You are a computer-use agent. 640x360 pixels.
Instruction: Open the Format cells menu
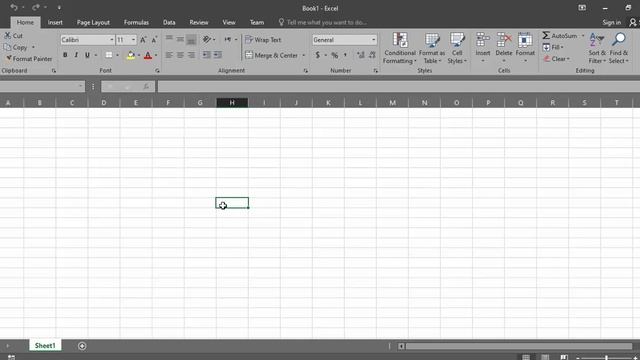click(525, 48)
